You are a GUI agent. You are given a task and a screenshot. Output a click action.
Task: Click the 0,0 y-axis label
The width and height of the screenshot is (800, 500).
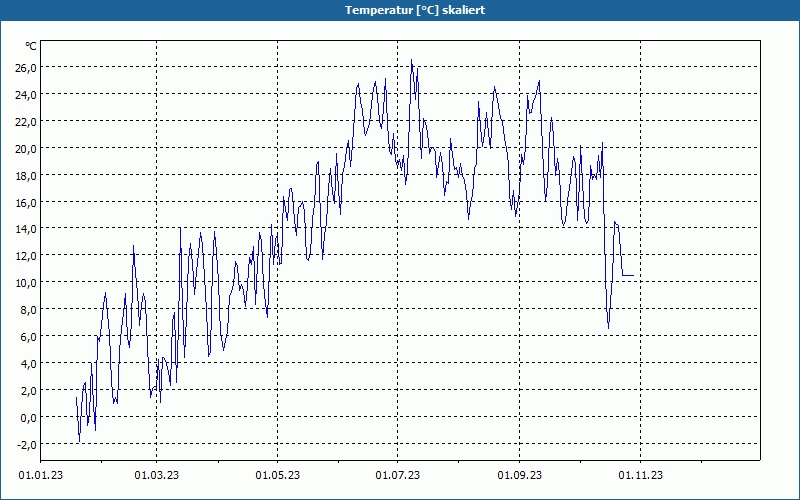(x=28, y=417)
